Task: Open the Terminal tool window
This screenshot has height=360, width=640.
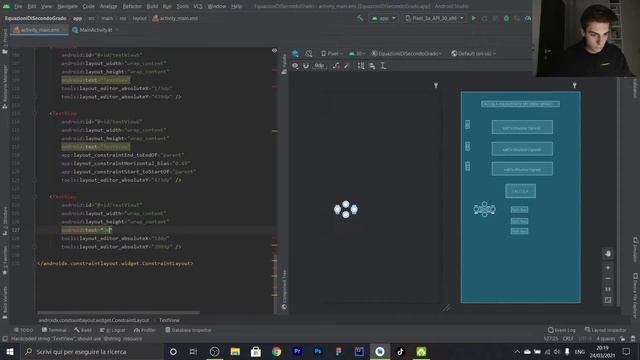Action: (54, 330)
